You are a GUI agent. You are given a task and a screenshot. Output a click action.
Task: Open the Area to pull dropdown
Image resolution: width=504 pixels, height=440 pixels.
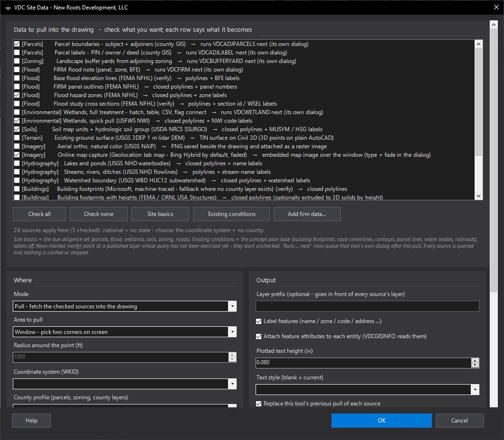pos(232,332)
